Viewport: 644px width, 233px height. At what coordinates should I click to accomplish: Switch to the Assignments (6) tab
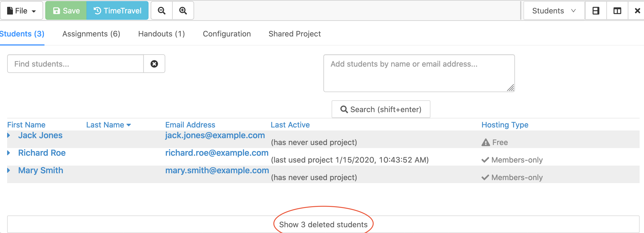(91, 34)
